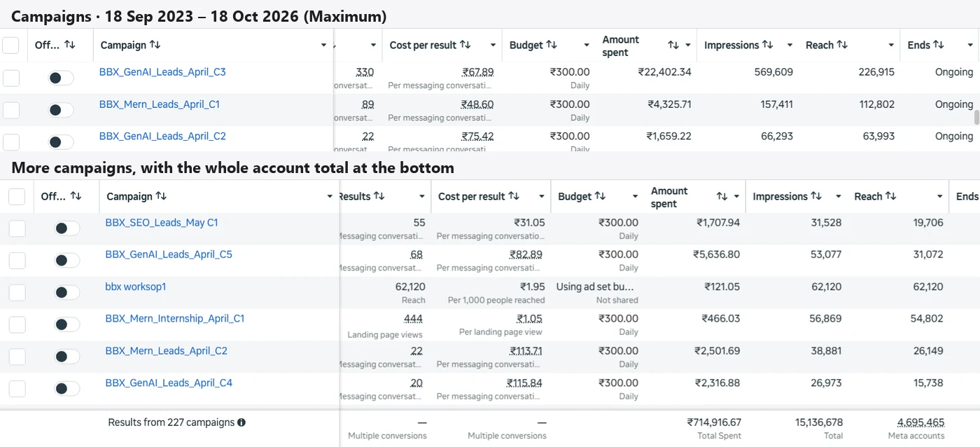980x447 pixels.
Task: Open the BBX_Mern_Internship_April_C1 campaign link
Action: tap(175, 319)
